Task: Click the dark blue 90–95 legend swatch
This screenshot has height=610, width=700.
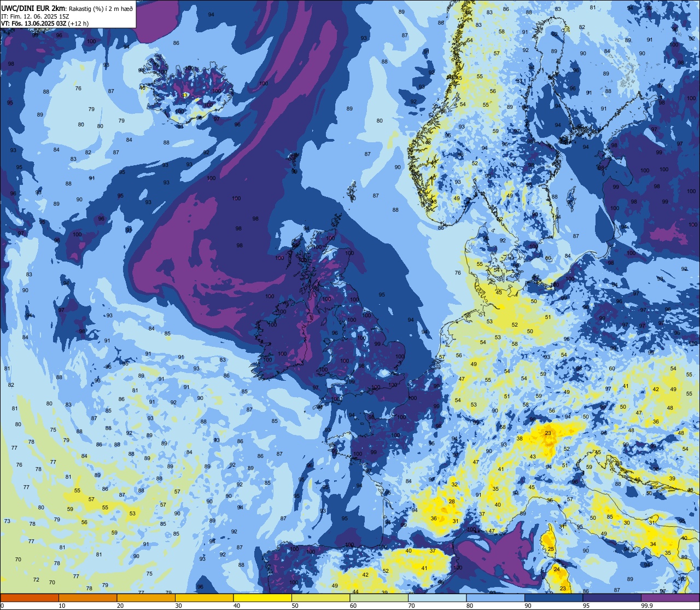Action: [553, 598]
